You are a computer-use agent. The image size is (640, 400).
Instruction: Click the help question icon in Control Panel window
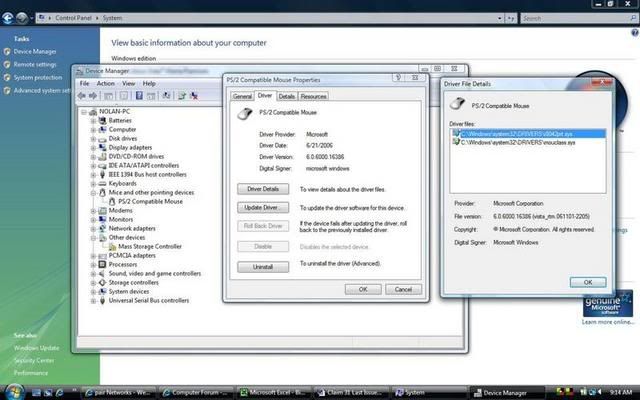point(635,33)
